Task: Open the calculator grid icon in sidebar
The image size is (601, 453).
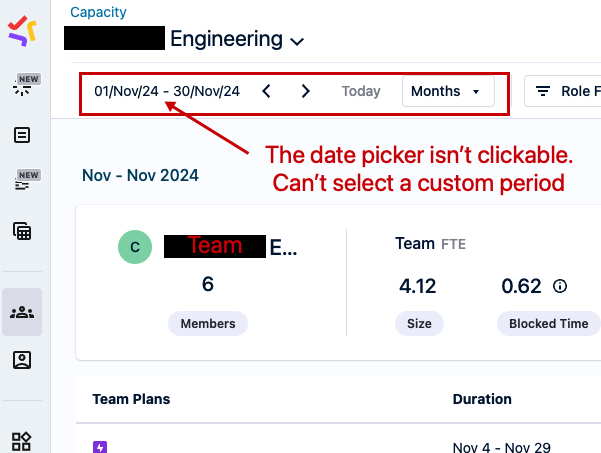Action: [22, 231]
